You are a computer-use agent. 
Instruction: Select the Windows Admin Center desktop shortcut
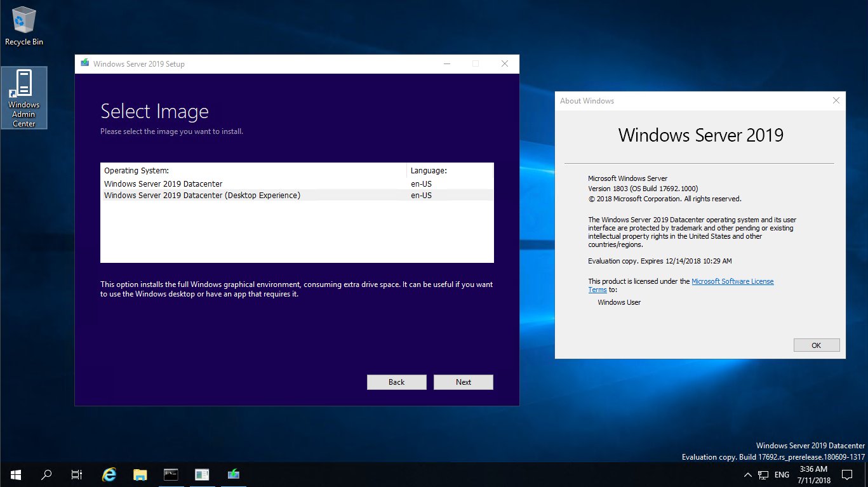24,98
